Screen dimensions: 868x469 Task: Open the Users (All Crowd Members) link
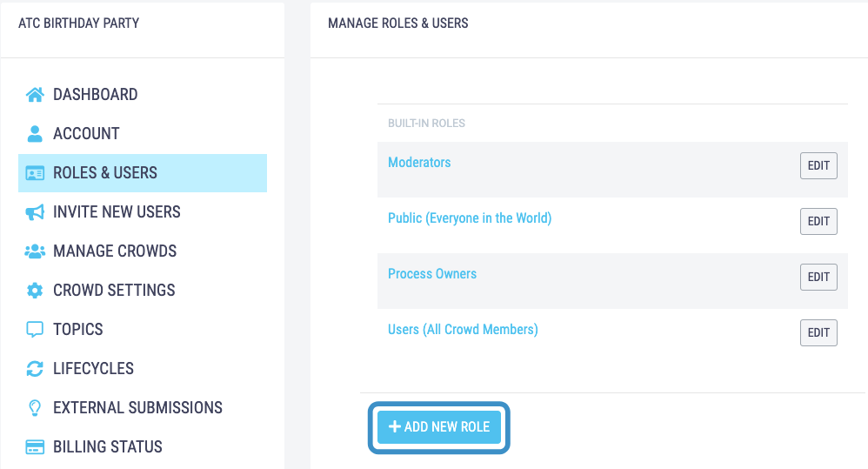point(463,330)
